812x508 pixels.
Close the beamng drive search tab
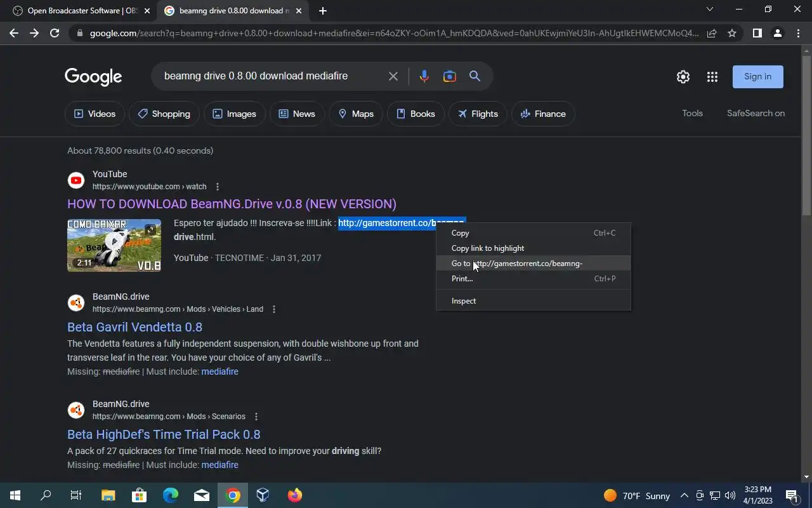[298, 11]
